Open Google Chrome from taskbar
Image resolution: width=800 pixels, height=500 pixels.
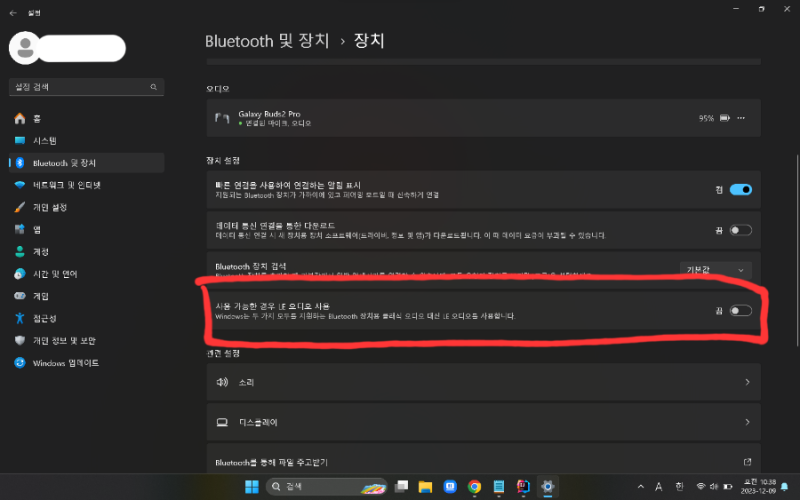coord(474,487)
